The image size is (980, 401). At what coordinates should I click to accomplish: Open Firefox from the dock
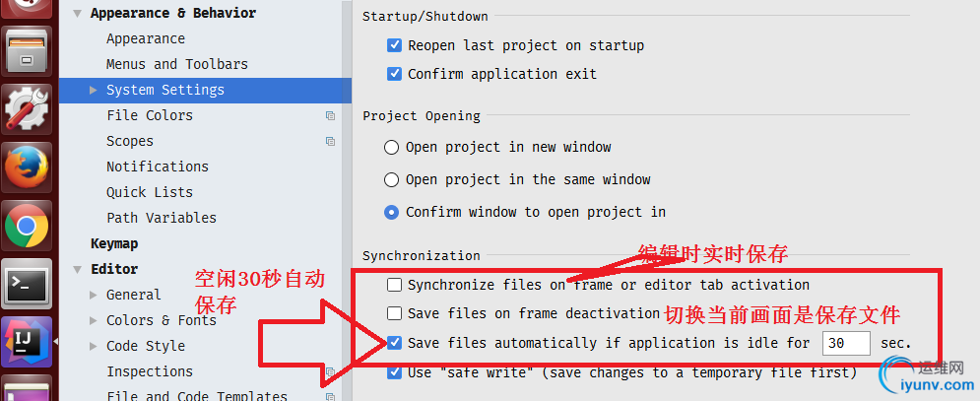(27, 167)
